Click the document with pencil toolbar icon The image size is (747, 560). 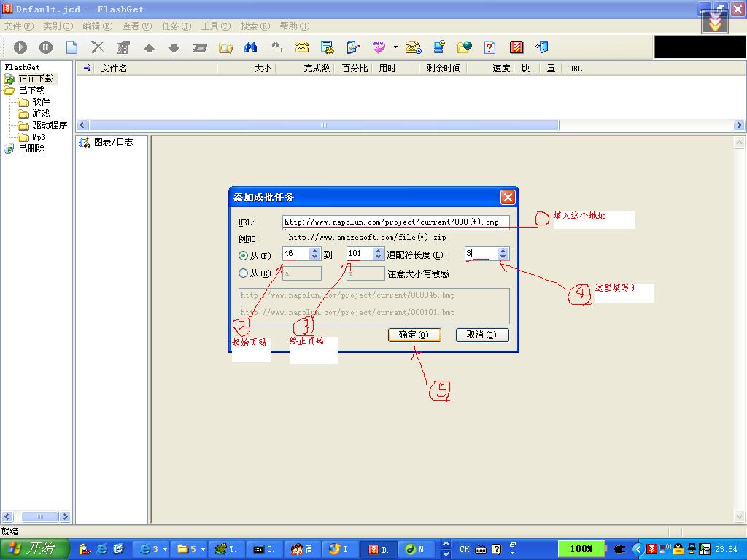pyautogui.click(x=352, y=47)
